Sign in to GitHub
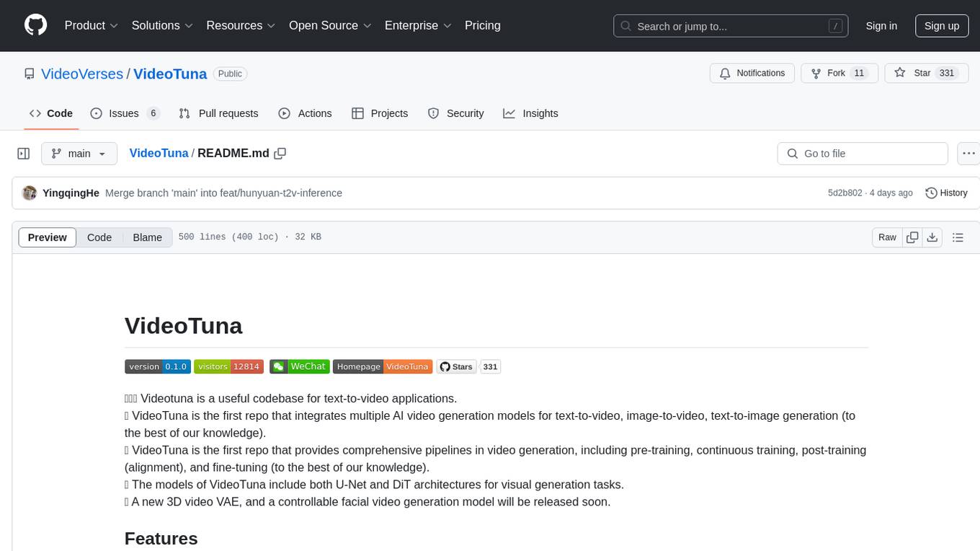Screen dimensions: 980x551 click(881, 26)
